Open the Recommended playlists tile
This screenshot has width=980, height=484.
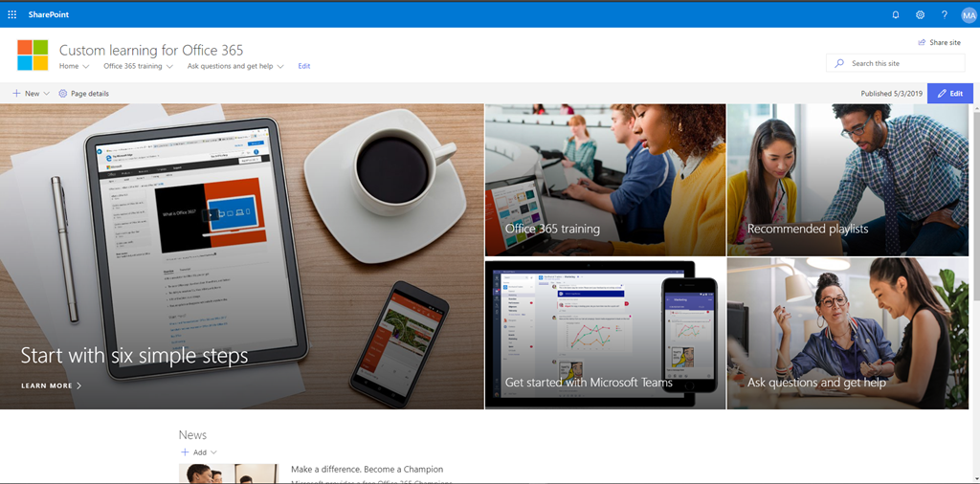pos(847,180)
